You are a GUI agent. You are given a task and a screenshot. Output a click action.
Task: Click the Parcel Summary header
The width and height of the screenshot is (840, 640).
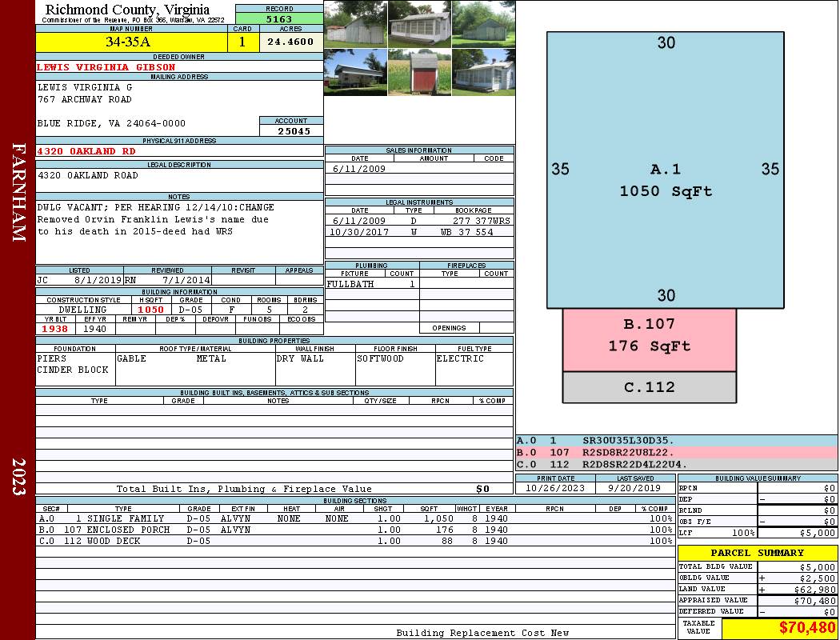(x=757, y=553)
